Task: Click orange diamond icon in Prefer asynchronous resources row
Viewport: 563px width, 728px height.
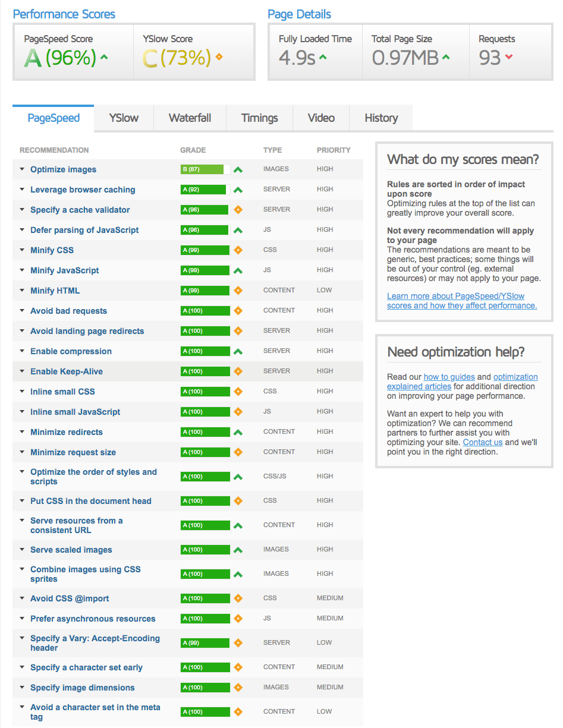Action: point(238,619)
